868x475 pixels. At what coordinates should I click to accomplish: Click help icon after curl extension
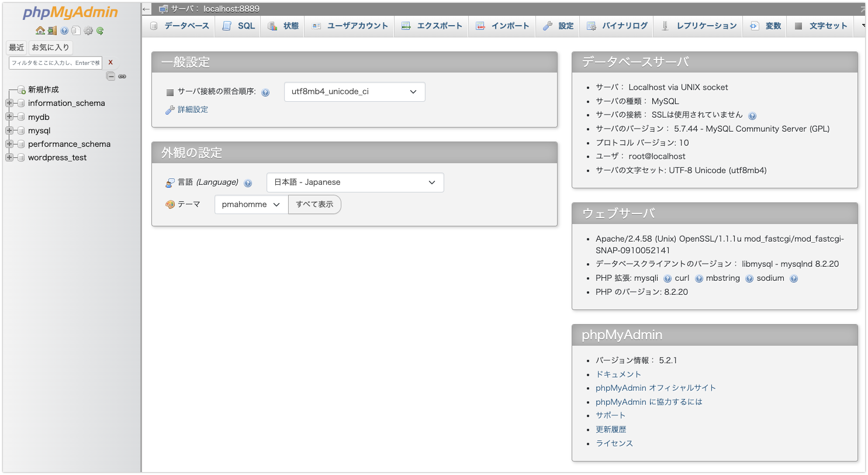[699, 279]
